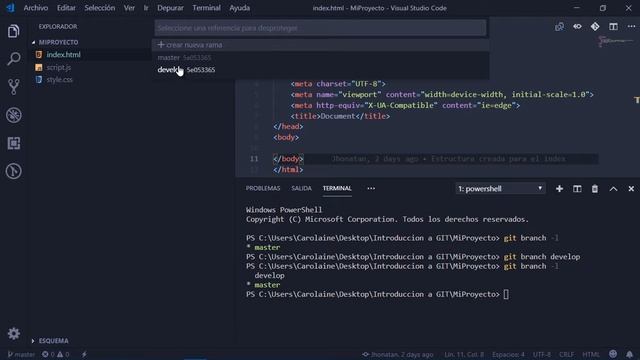640x360 pixels.
Task: Create a new terminal with plus icon
Action: 559,189
